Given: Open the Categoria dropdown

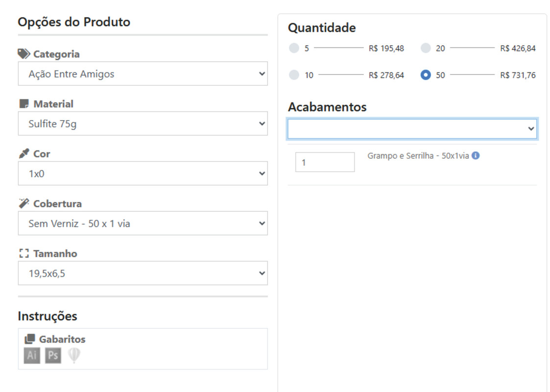Looking at the screenshot, I should point(143,74).
